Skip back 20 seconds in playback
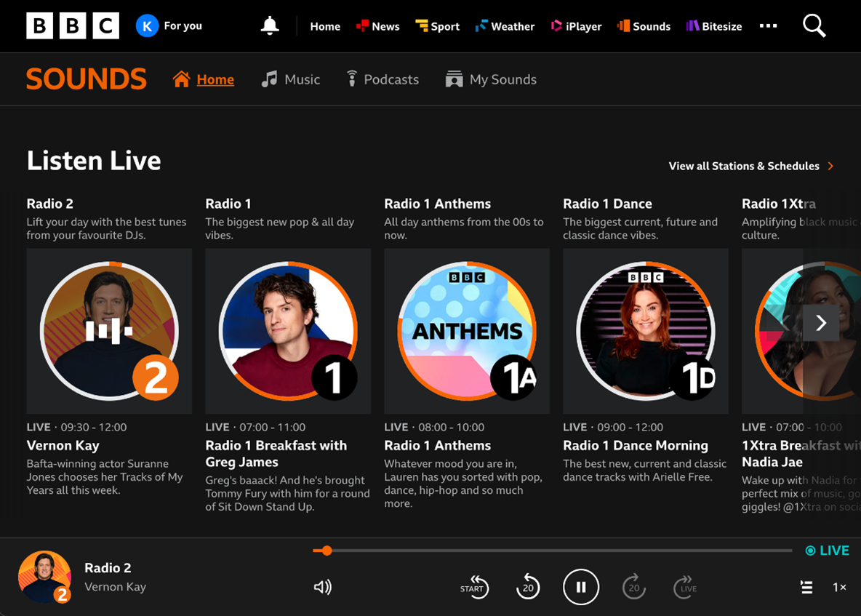The width and height of the screenshot is (861, 616). tap(528, 587)
